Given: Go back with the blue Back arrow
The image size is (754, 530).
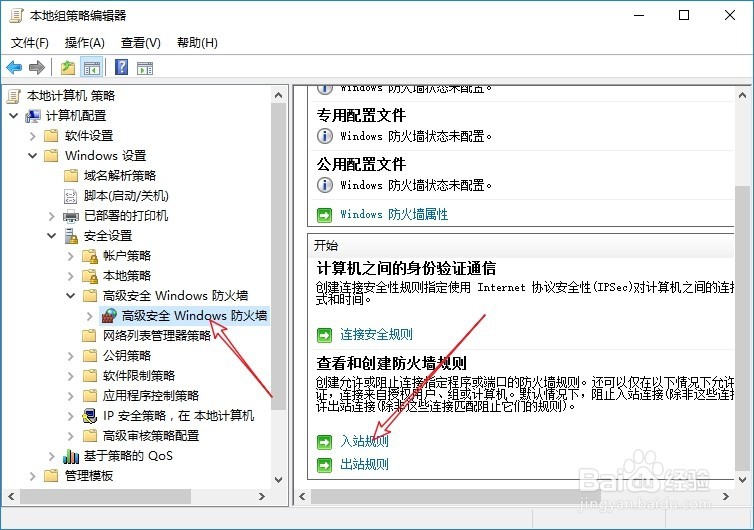Looking at the screenshot, I should click(14, 67).
